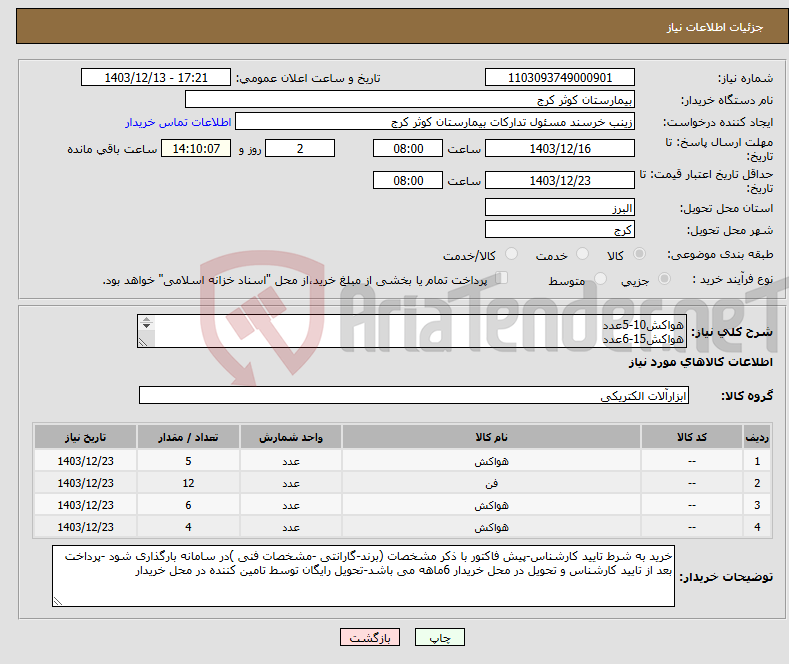Click quantity 5 in row 1

click(188, 461)
